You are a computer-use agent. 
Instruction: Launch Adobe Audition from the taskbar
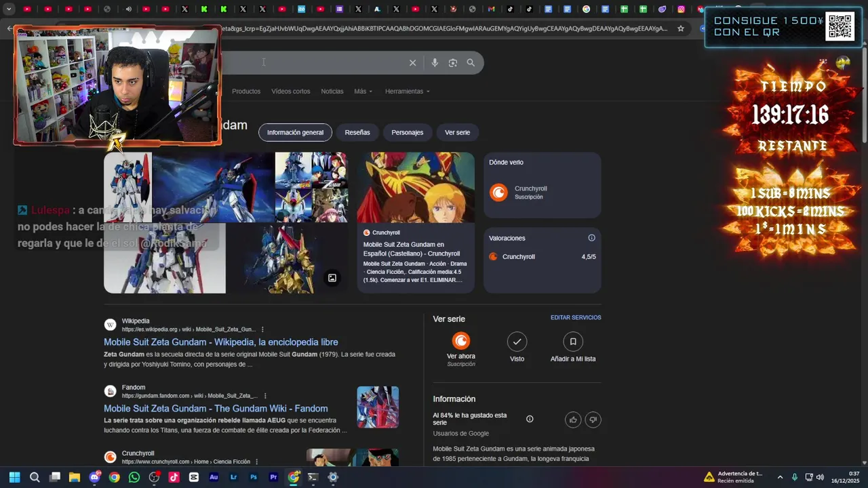pos(214,477)
